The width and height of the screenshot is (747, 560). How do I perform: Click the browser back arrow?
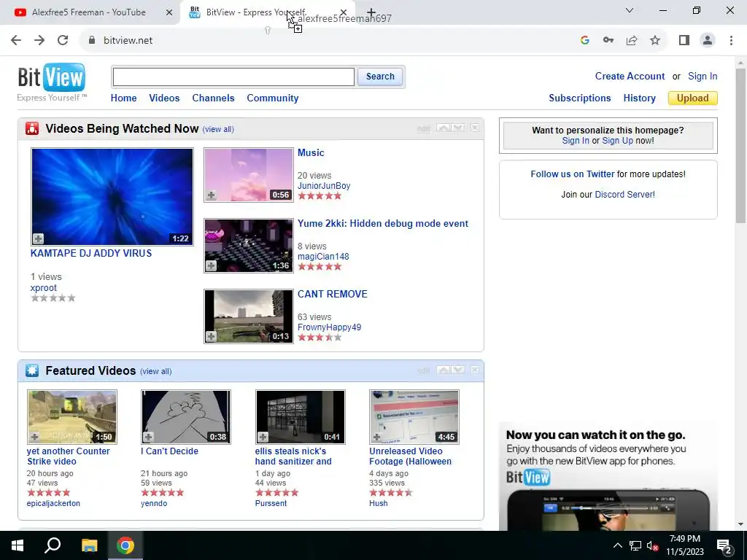16,41
